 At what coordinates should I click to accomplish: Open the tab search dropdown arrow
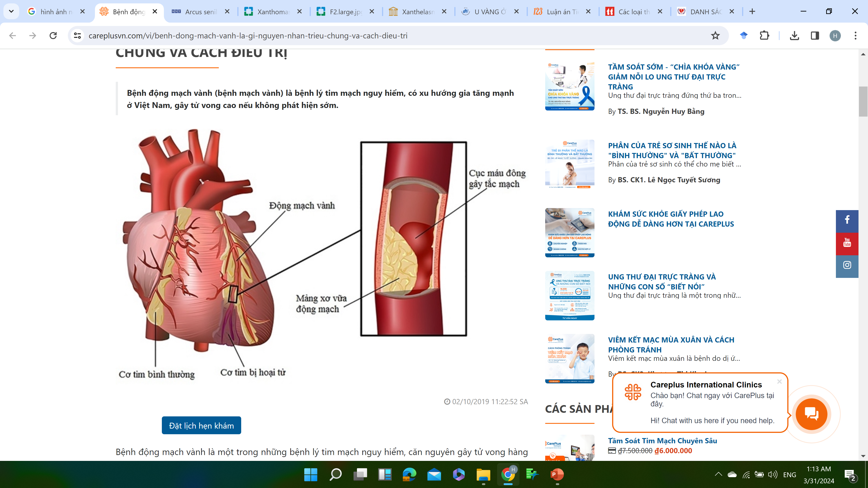click(x=11, y=12)
